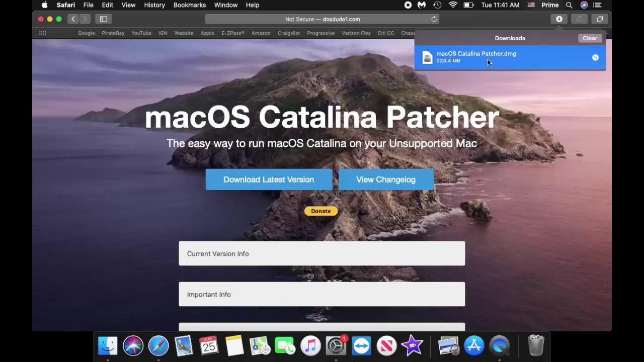644x362 pixels.
Task: Open the Citi CC bookmark
Action: point(386,33)
